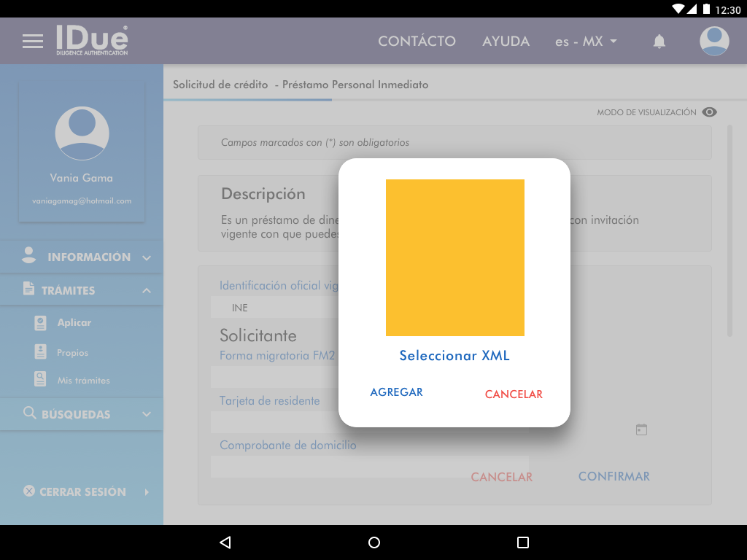Tap the Android back navigation button
The height and width of the screenshot is (560, 747).
(x=225, y=542)
